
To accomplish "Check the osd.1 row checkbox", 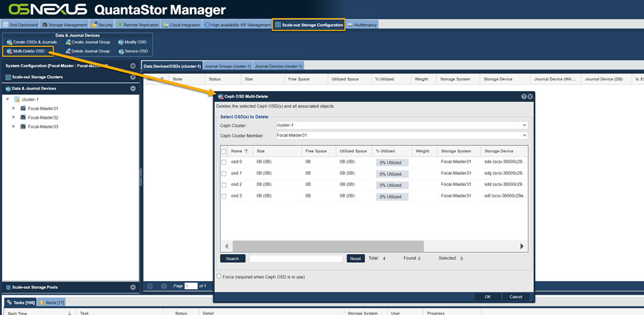I will [224, 174].
